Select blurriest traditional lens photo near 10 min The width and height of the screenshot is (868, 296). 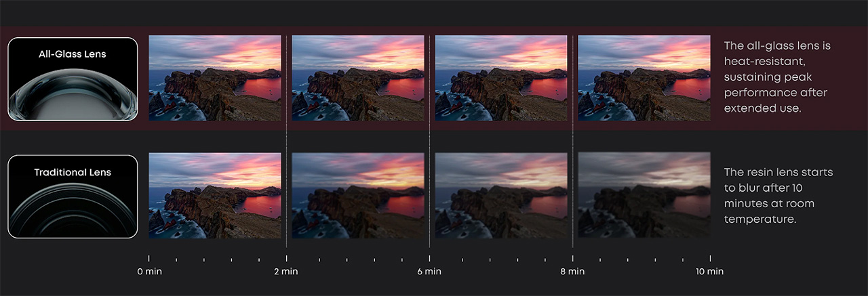click(x=644, y=195)
